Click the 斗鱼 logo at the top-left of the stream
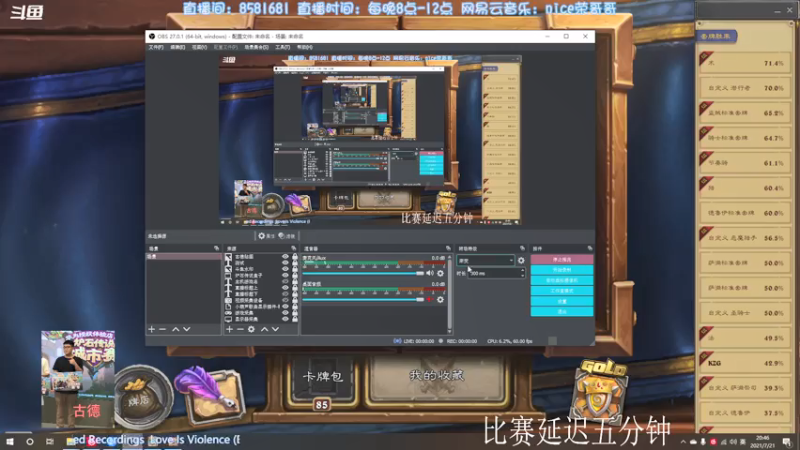 point(27,12)
